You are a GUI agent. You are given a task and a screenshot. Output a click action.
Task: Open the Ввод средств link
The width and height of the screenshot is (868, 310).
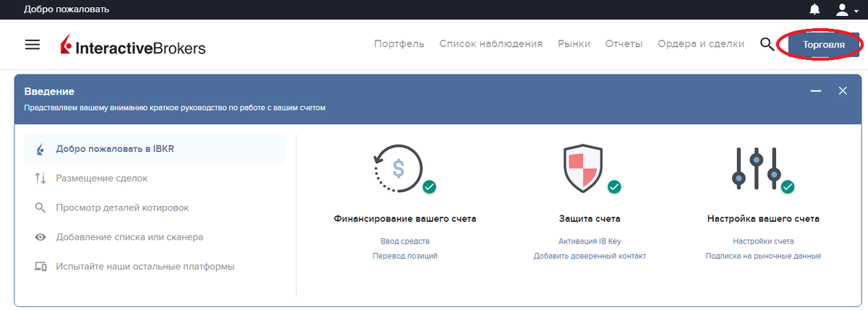click(405, 241)
